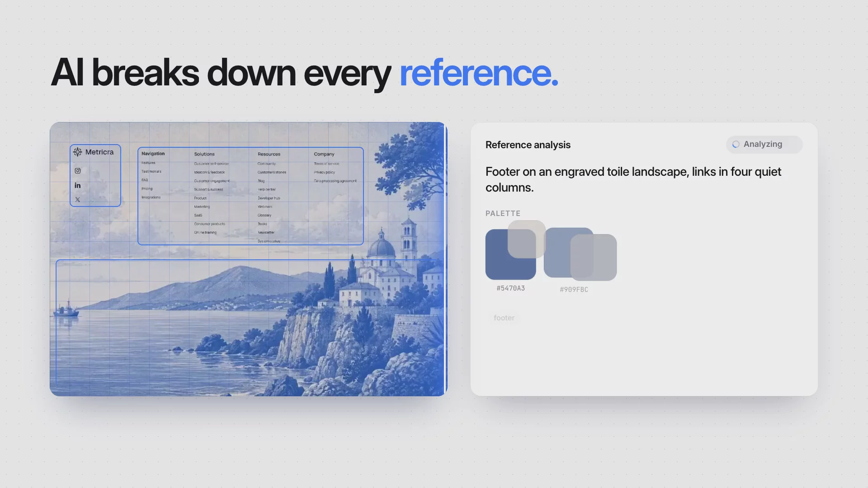The width and height of the screenshot is (868, 488).
Task: Click the Reference analysis panel title
Action: [528, 145]
